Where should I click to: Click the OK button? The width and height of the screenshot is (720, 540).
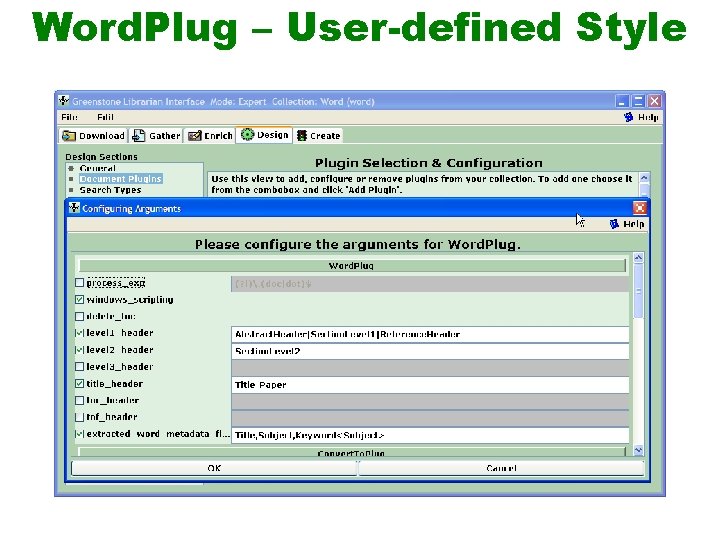(x=214, y=468)
